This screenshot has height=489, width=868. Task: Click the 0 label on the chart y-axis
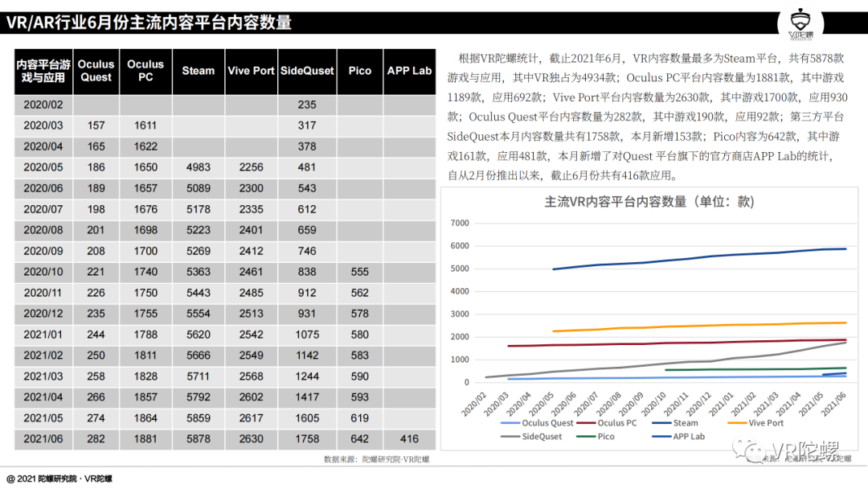point(467,382)
